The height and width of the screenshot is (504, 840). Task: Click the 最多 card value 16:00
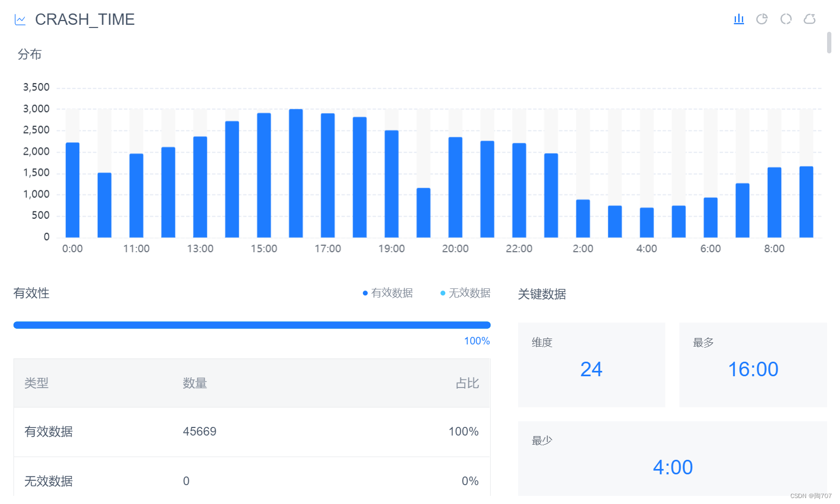pyautogui.click(x=753, y=369)
